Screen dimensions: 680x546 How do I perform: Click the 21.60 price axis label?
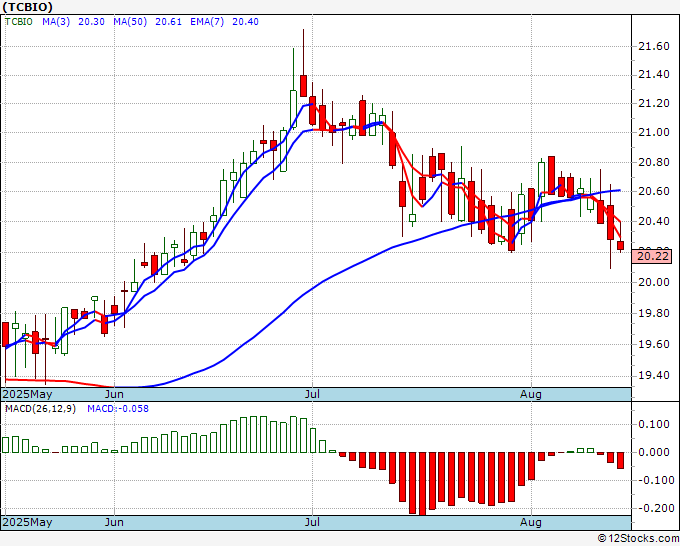654,46
